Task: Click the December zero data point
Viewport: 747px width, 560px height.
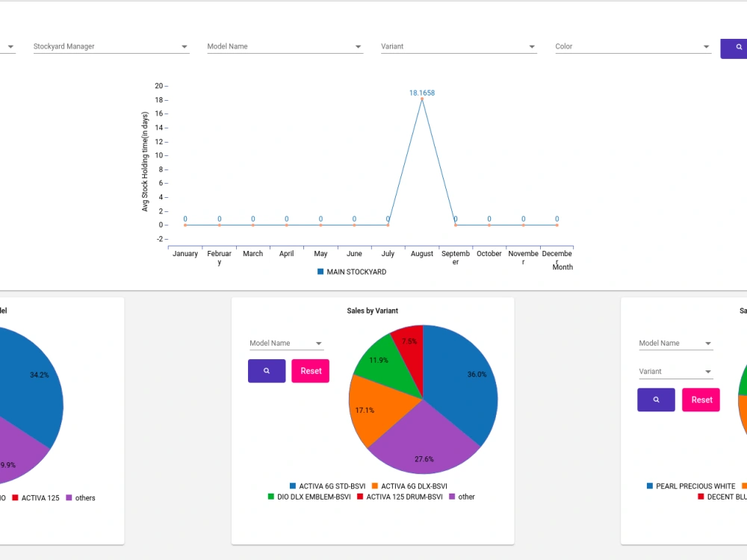Action: click(x=557, y=225)
